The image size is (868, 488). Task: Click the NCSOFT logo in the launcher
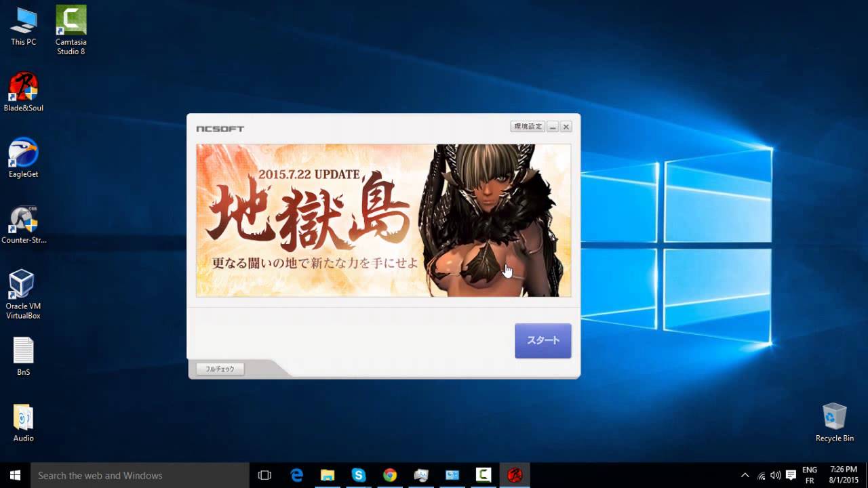(x=220, y=129)
